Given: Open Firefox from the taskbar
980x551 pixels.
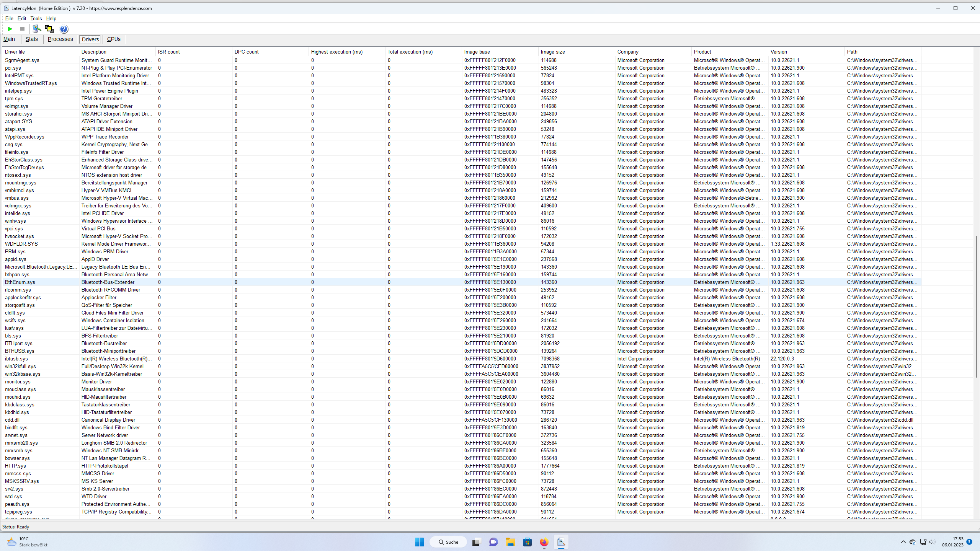Looking at the screenshot, I should pos(544,542).
